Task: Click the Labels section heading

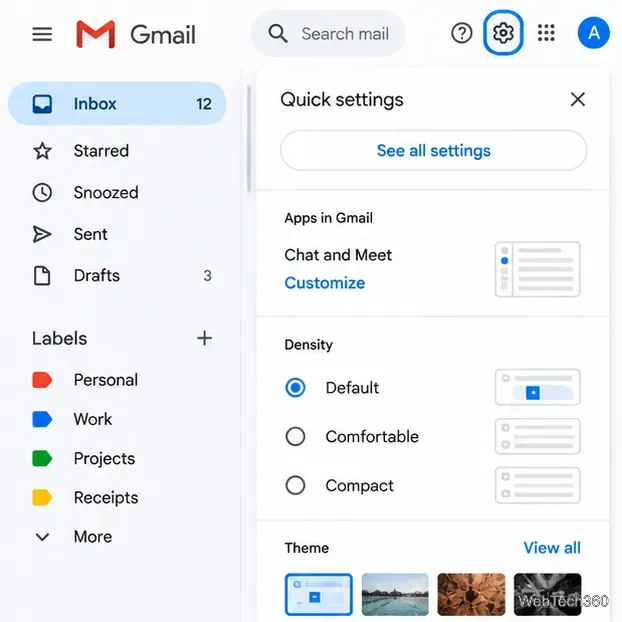Action: pyautogui.click(x=60, y=338)
